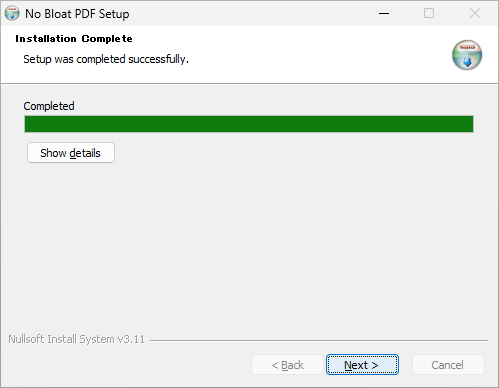Close the setup window with the X
Image resolution: width=499 pixels, height=388 pixels.
click(475, 13)
